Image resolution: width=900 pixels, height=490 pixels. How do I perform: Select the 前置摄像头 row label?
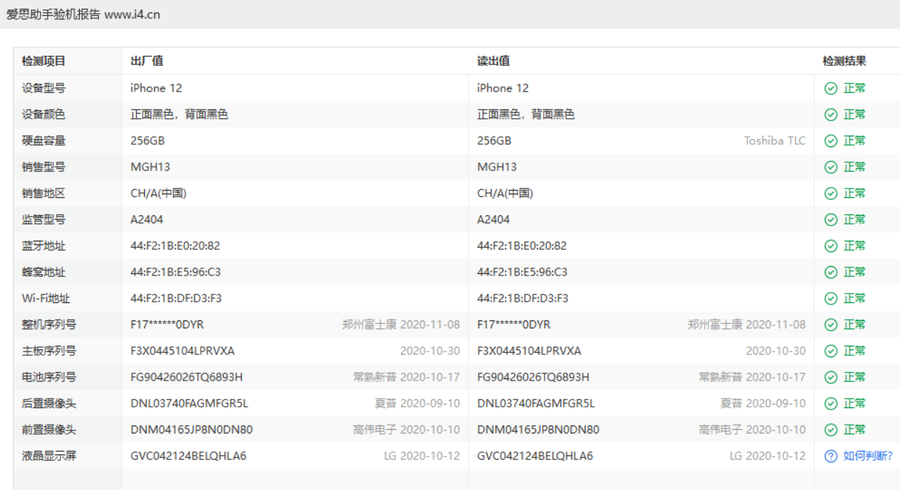click(x=49, y=430)
